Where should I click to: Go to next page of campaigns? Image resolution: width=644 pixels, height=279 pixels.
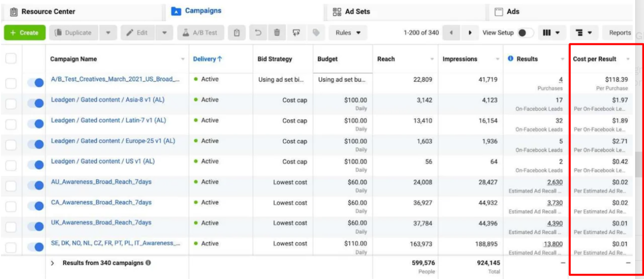click(470, 33)
